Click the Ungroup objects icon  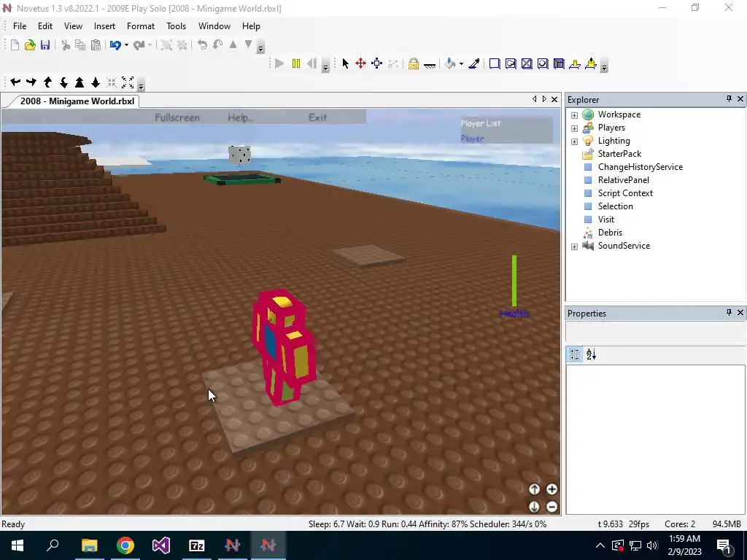click(182, 44)
